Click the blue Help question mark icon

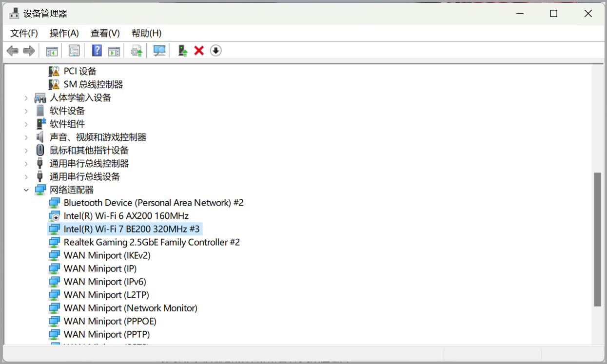click(97, 51)
